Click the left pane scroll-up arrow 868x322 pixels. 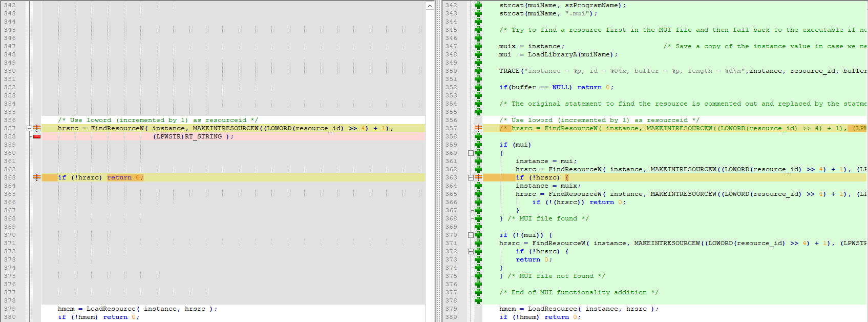click(430, 6)
